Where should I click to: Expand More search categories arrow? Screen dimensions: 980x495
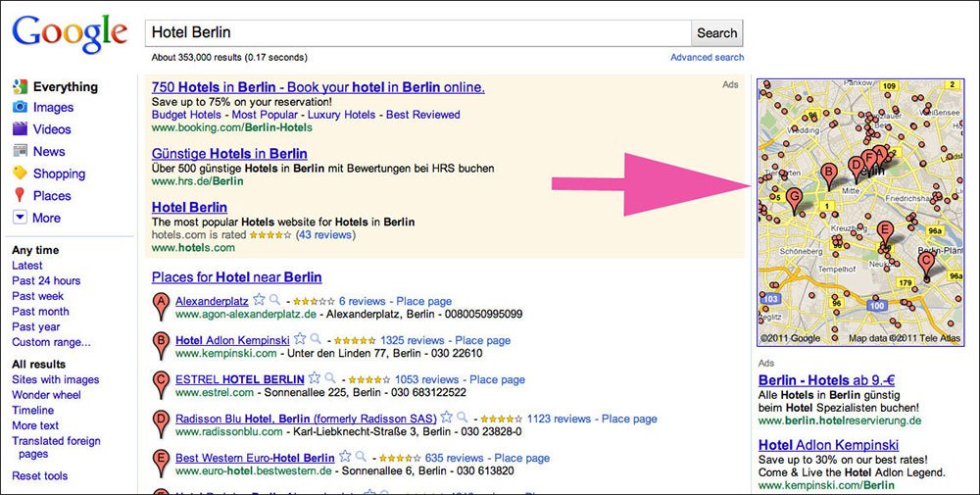point(20,218)
